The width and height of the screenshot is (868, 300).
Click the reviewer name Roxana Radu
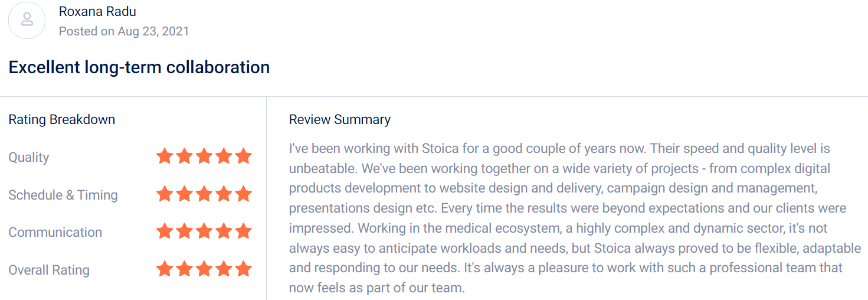97,11
